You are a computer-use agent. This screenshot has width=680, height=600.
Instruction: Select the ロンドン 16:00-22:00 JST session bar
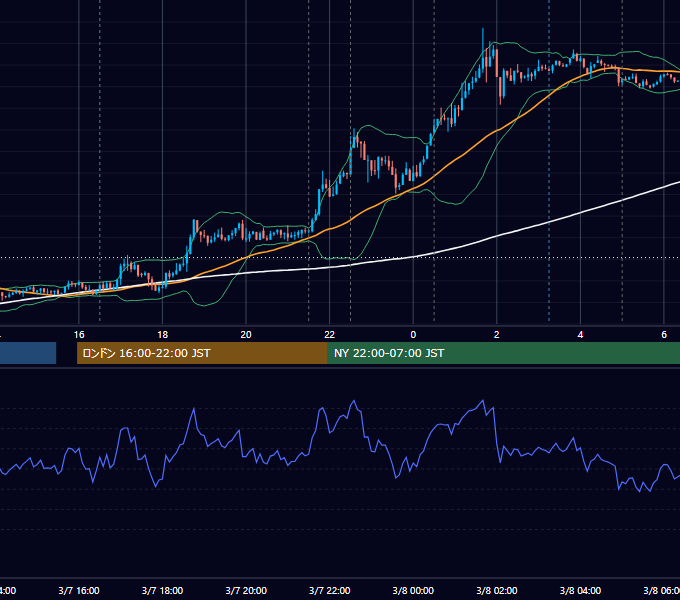[x=202, y=353]
